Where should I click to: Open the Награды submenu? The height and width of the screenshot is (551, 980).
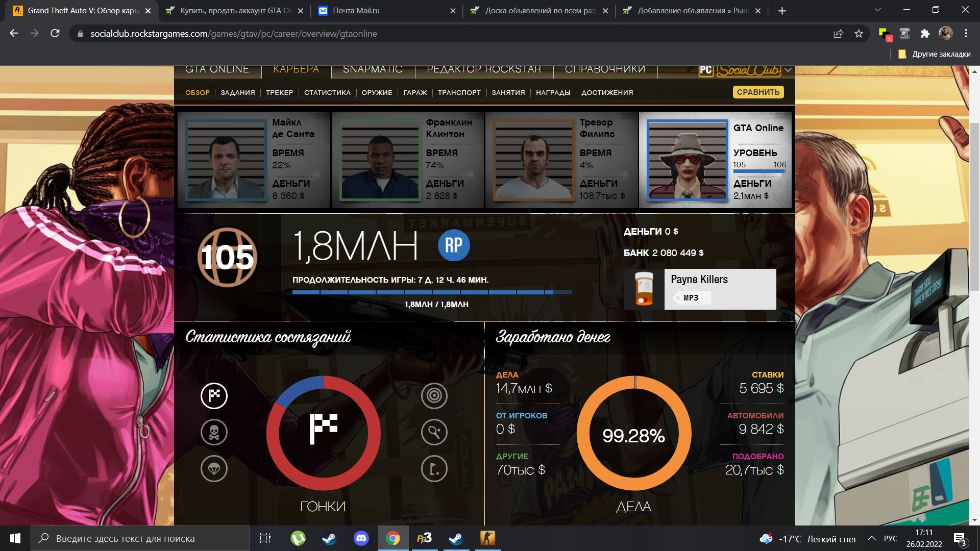tap(553, 92)
